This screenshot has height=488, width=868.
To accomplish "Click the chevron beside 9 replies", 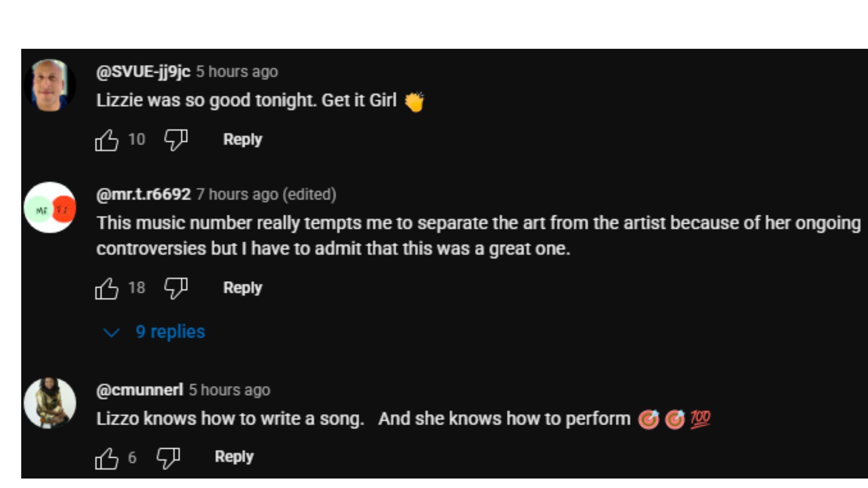I will point(111,333).
